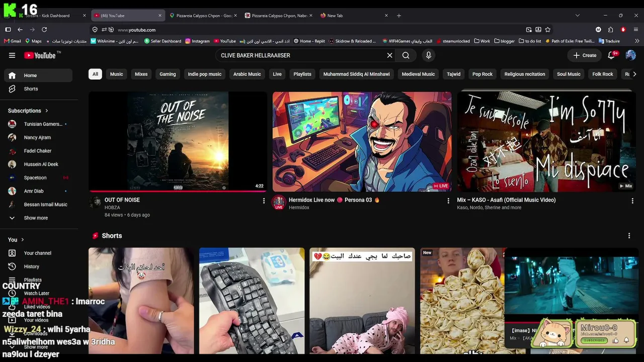Screen dimensions: 644x362
Task: Open the HOBZA channel avatar
Action: click(x=95, y=203)
